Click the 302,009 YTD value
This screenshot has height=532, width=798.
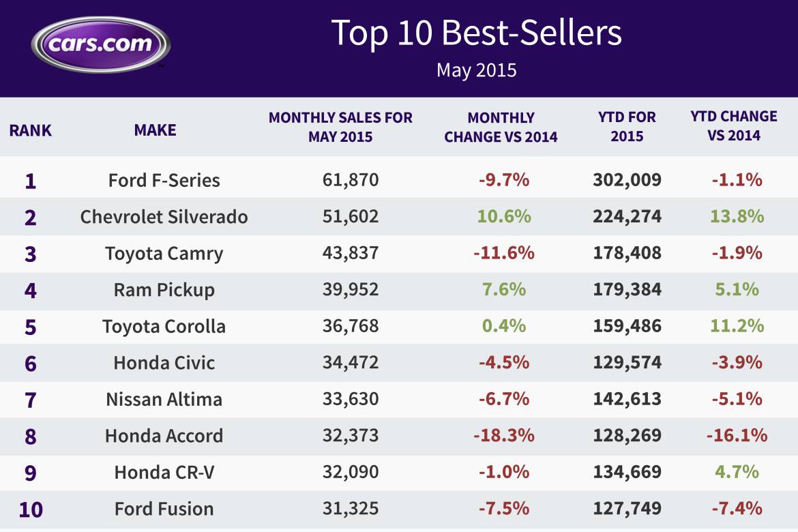(627, 179)
